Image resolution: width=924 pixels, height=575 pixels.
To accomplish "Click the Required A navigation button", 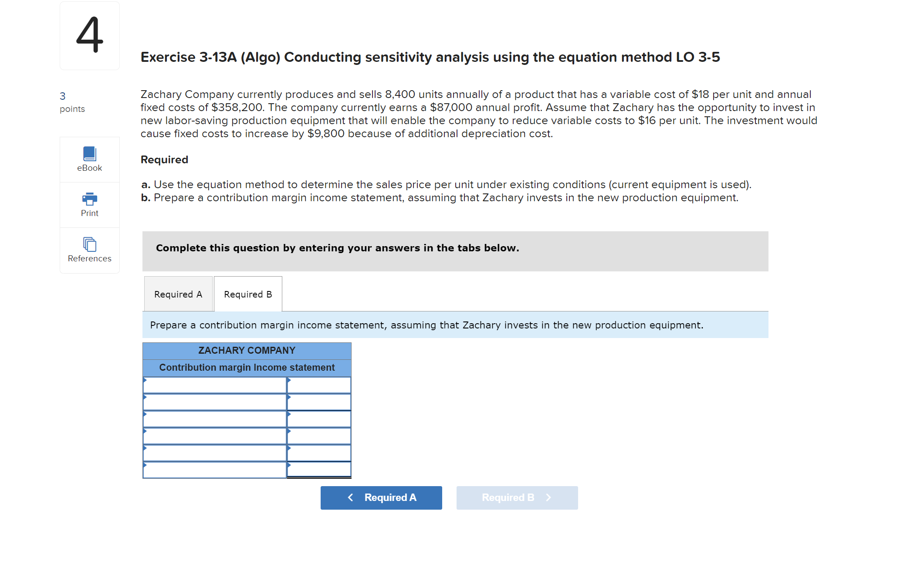I will [381, 497].
